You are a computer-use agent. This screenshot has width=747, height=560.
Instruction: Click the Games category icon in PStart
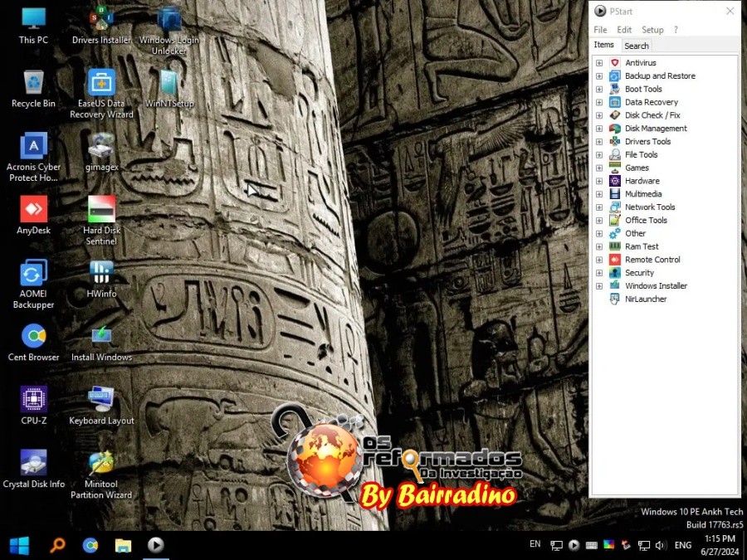coord(615,168)
